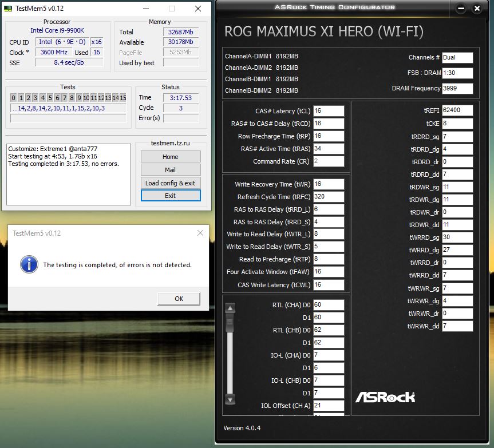The width and height of the screenshot is (494, 448).
Task: Click the ChannelA-DIMM1 8192MB entry
Action: (x=262, y=56)
